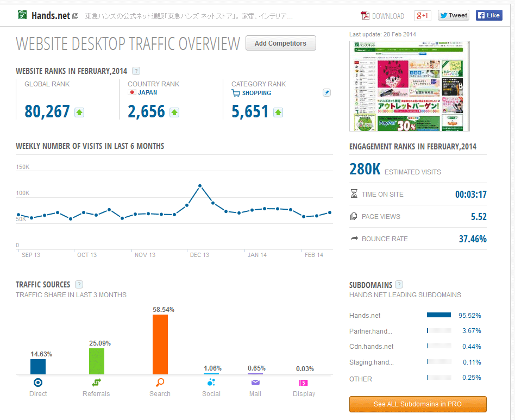This screenshot has width=515, height=420.
Task: Click the Add Competitors button
Action: click(x=280, y=43)
